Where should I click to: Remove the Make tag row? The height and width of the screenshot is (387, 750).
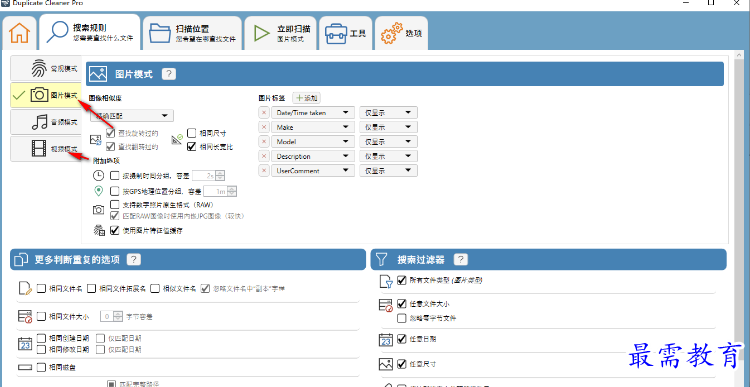264,127
